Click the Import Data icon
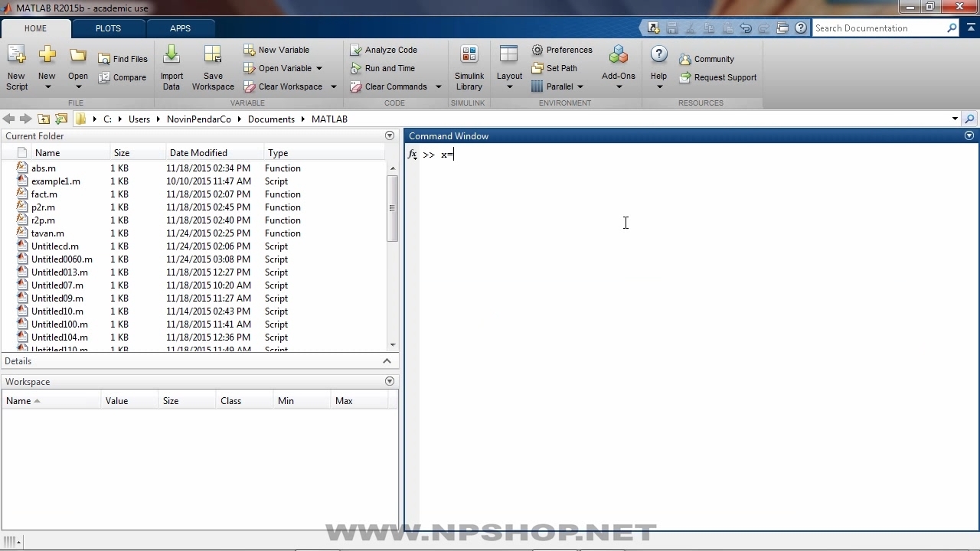Screen dimensions: 980x551 point(171,56)
